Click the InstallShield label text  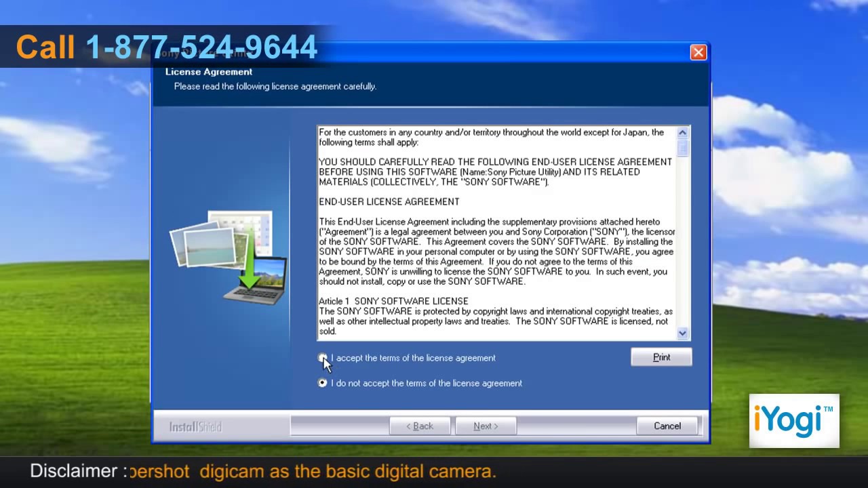[x=195, y=427]
